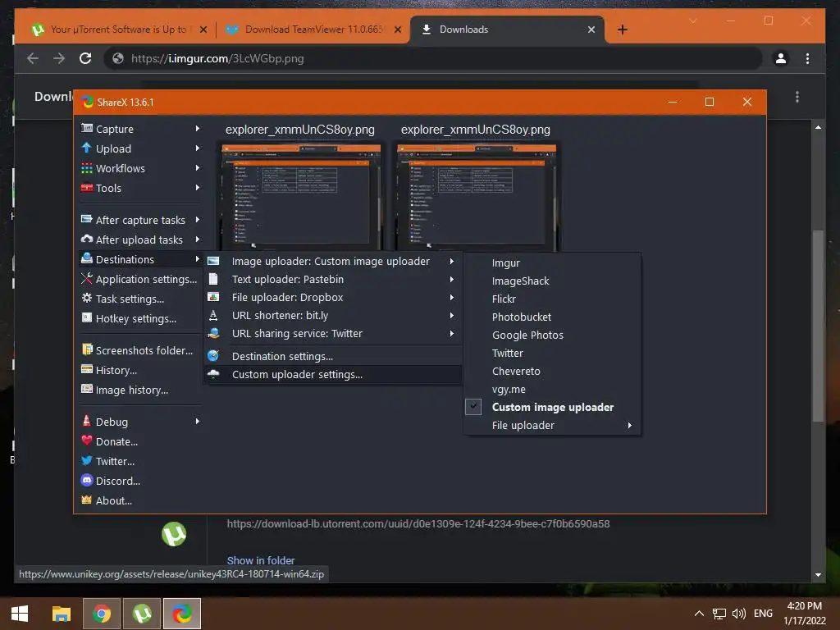Expand the File uploader arrow in image list
Screen dimensions: 840x630
[629, 426]
